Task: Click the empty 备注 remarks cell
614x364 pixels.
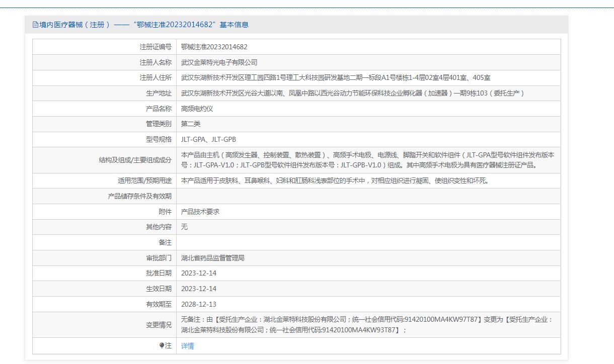Action: (367, 242)
